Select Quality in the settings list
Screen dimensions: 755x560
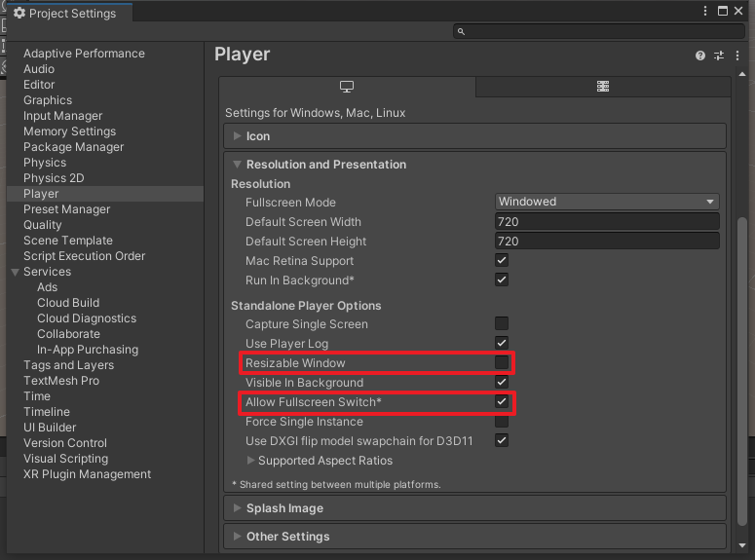[42, 225]
